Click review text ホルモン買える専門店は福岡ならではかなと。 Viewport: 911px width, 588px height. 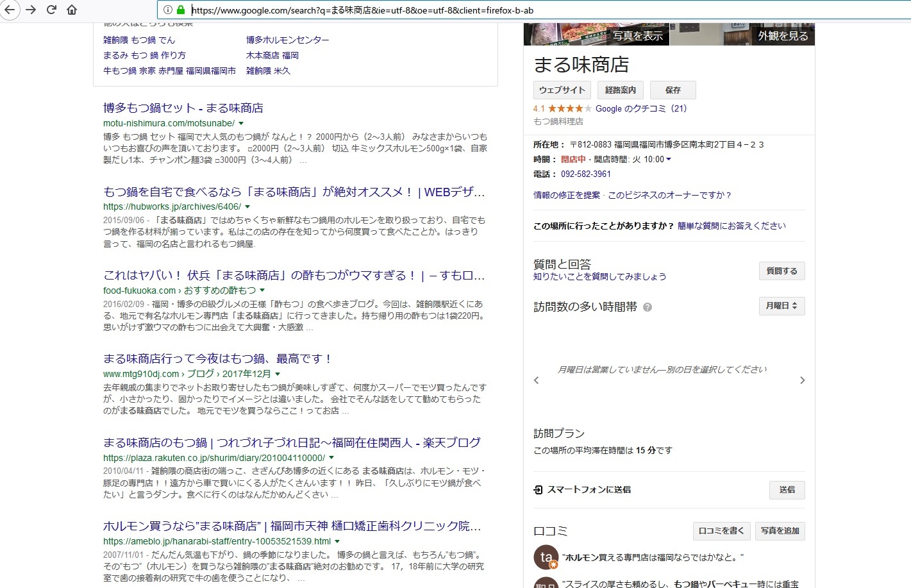653,558
